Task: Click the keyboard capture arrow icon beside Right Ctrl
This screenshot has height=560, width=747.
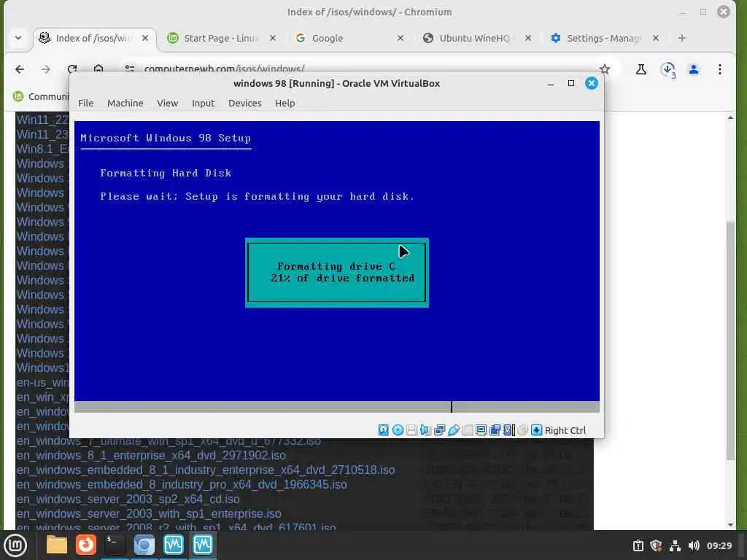Action: pos(536,430)
